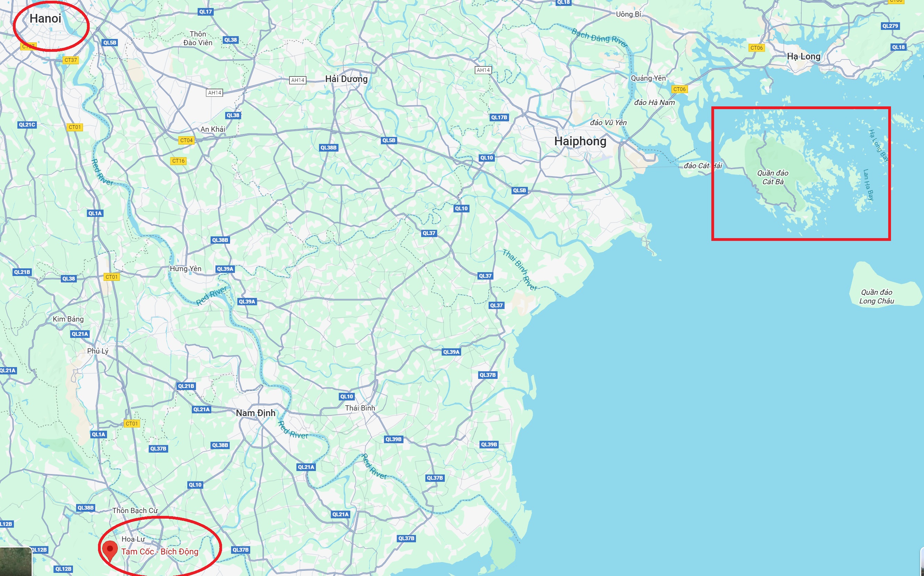The height and width of the screenshot is (576, 924).
Task: Select the Thái Bình town label
Action: 360,408
